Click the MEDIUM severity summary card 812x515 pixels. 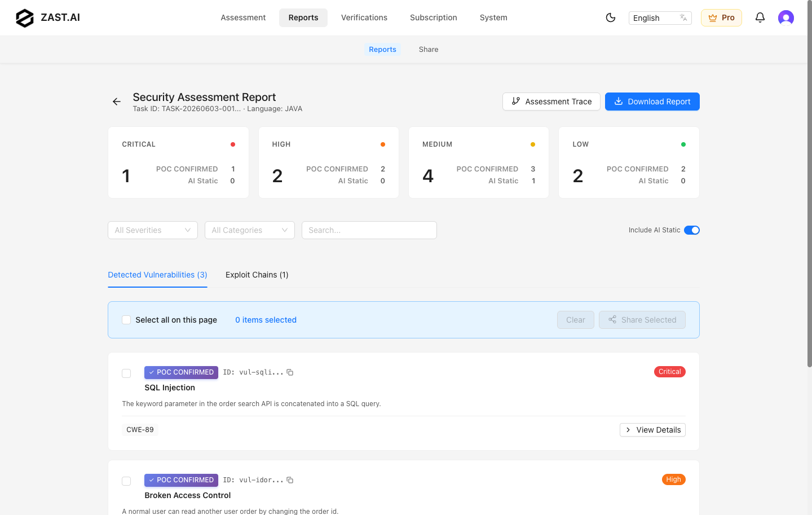(x=479, y=162)
